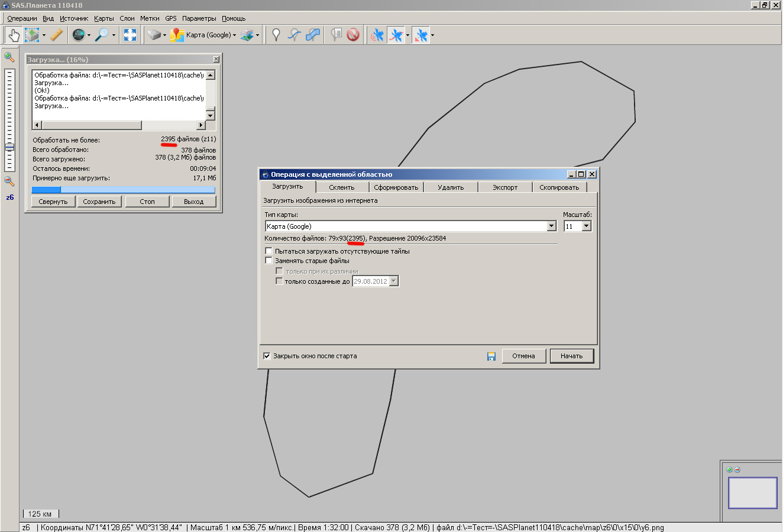Open the 'Параметры' menu
This screenshot has width=783, height=532.
(199, 18)
